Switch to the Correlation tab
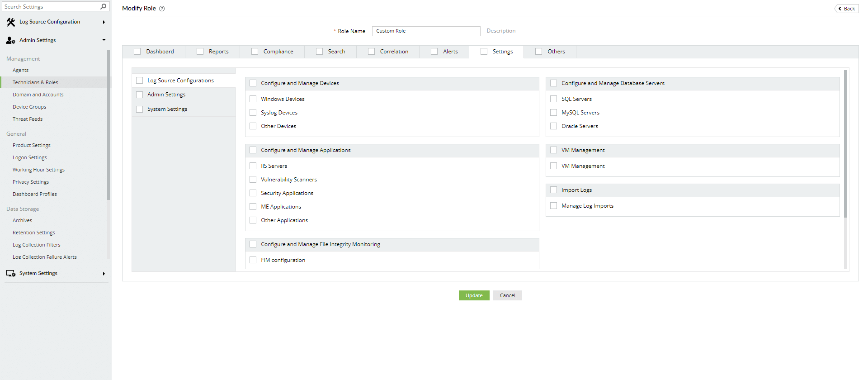 pos(394,52)
